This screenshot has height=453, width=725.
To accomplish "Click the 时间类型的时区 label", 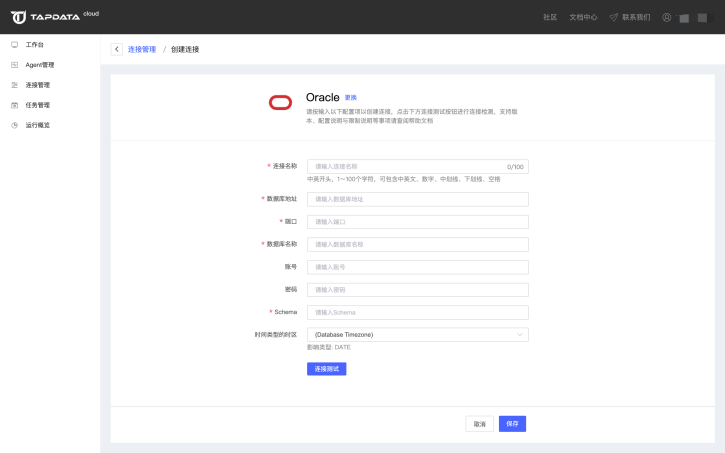I will tap(276, 335).
